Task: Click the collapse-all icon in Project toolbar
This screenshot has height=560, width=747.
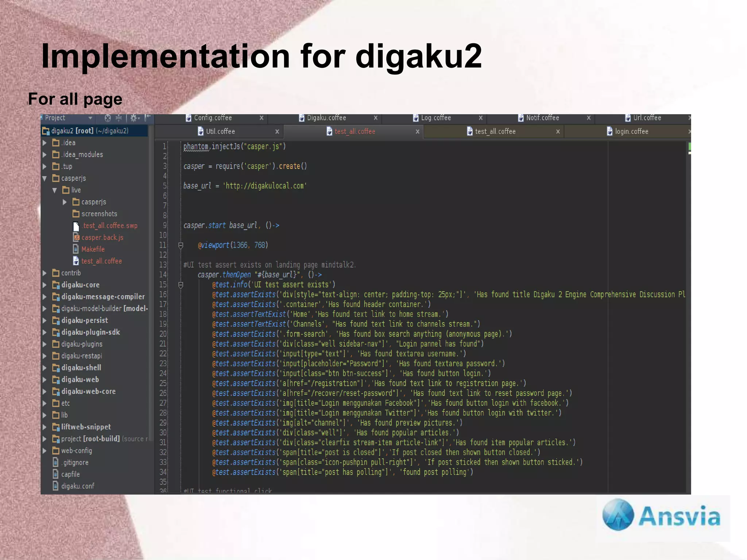Action: [119, 118]
